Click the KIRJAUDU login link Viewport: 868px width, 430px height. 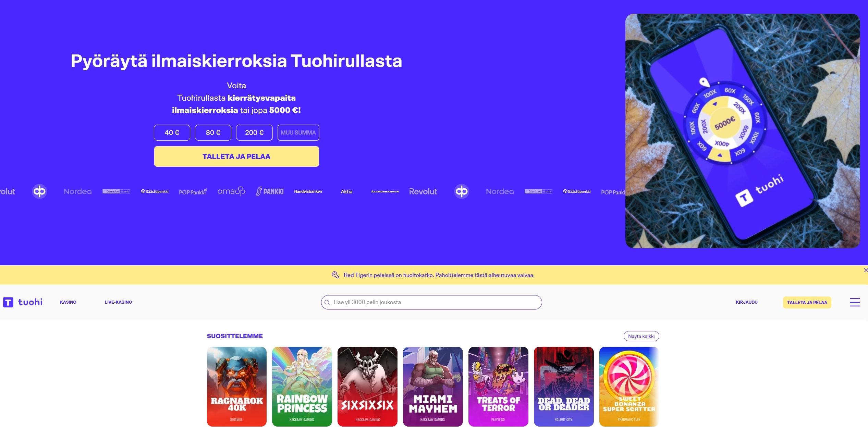pos(747,302)
